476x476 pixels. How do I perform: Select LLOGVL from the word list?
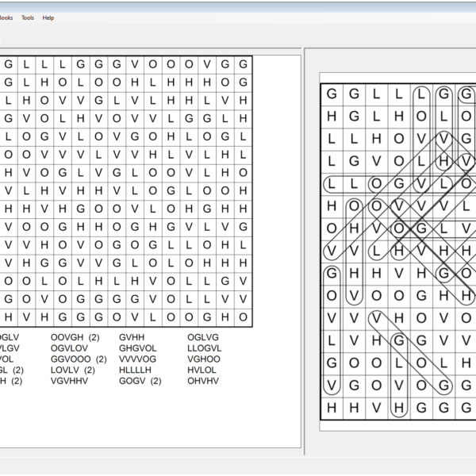(x=205, y=348)
